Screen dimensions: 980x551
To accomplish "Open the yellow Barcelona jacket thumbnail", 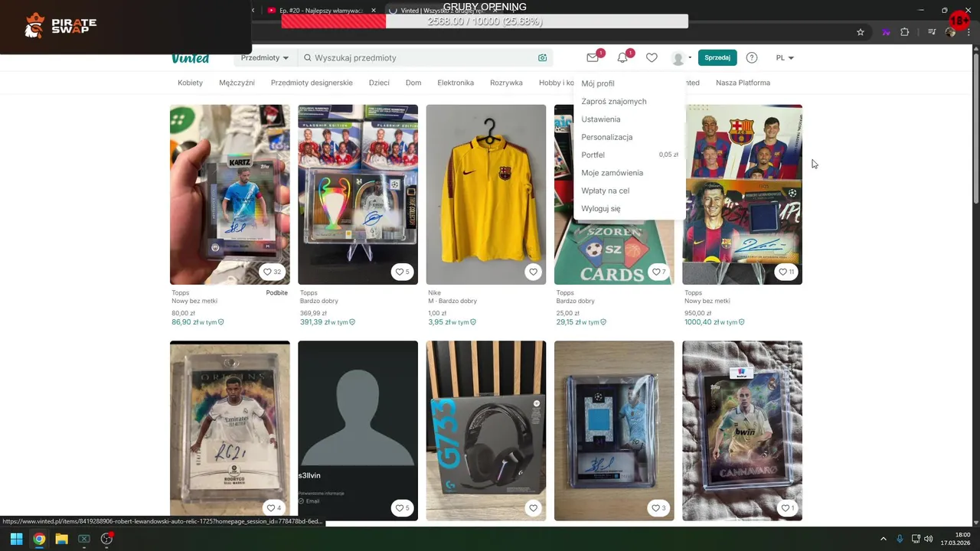I will 486,194.
